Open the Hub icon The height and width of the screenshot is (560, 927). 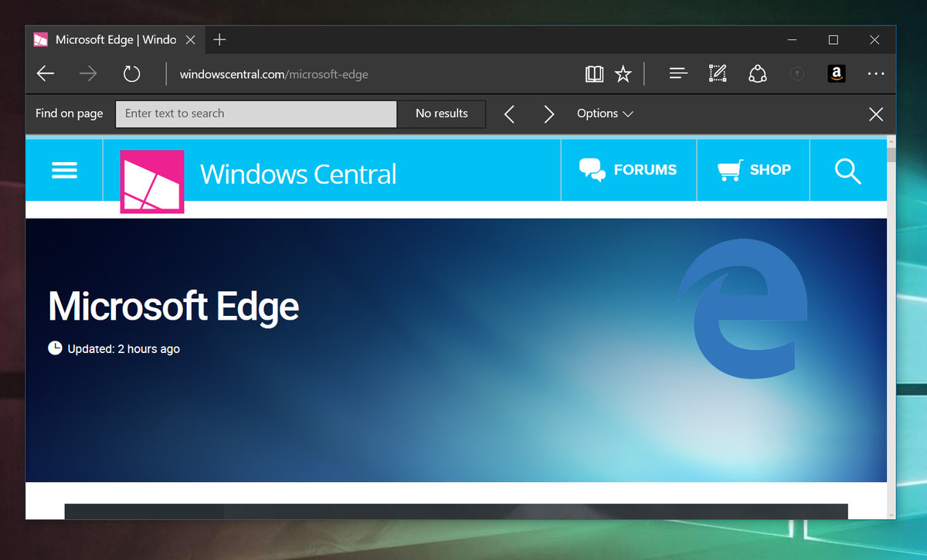pos(678,74)
